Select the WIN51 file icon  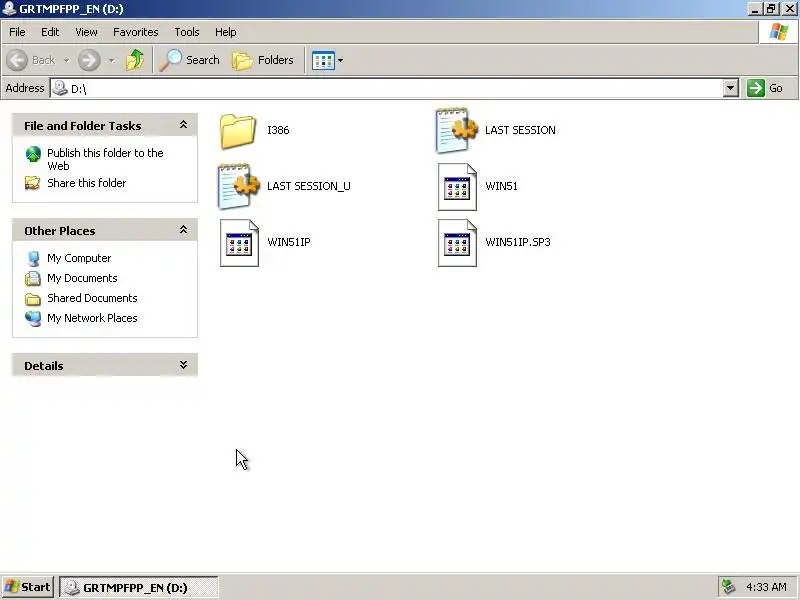(457, 187)
